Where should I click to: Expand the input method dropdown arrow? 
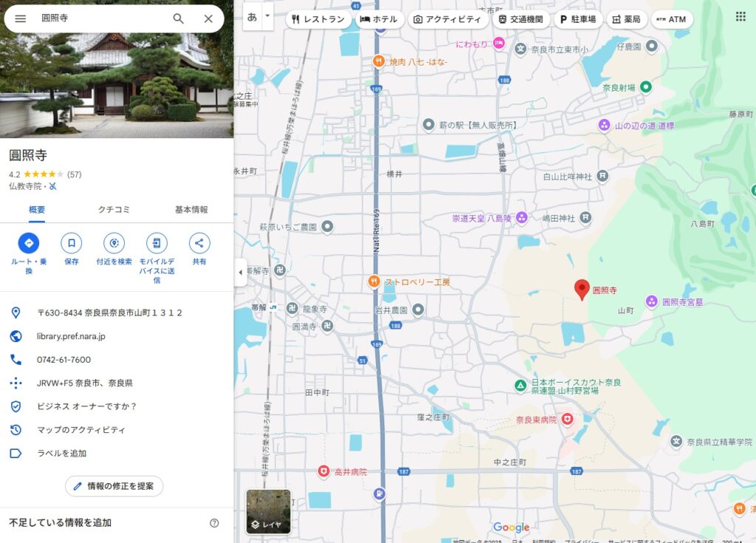[267, 16]
